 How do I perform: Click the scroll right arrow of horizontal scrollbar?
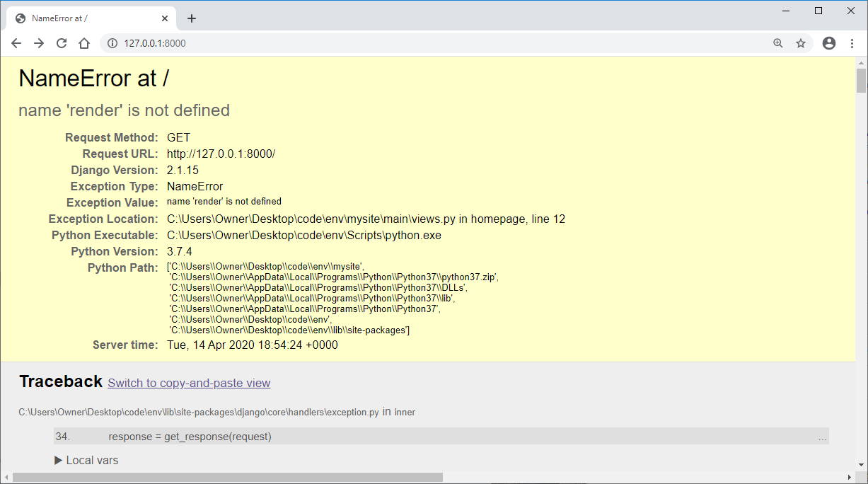tap(849, 478)
